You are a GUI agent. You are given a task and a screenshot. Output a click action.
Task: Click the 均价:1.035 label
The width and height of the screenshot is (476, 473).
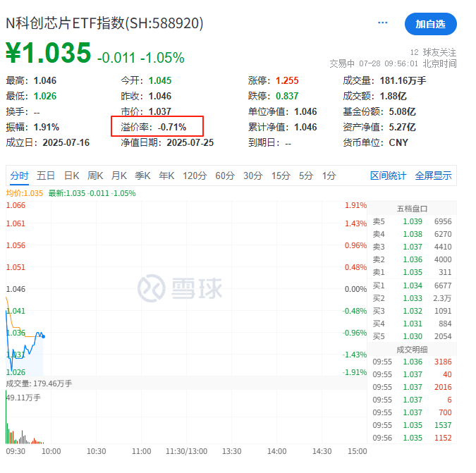25,193
